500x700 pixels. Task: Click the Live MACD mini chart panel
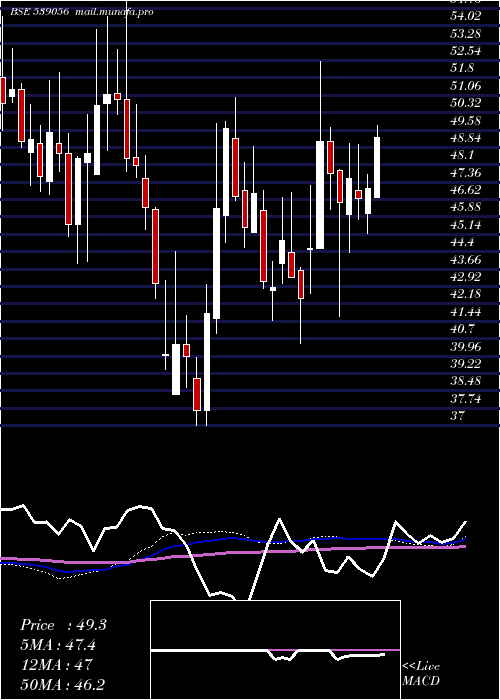[275, 650]
